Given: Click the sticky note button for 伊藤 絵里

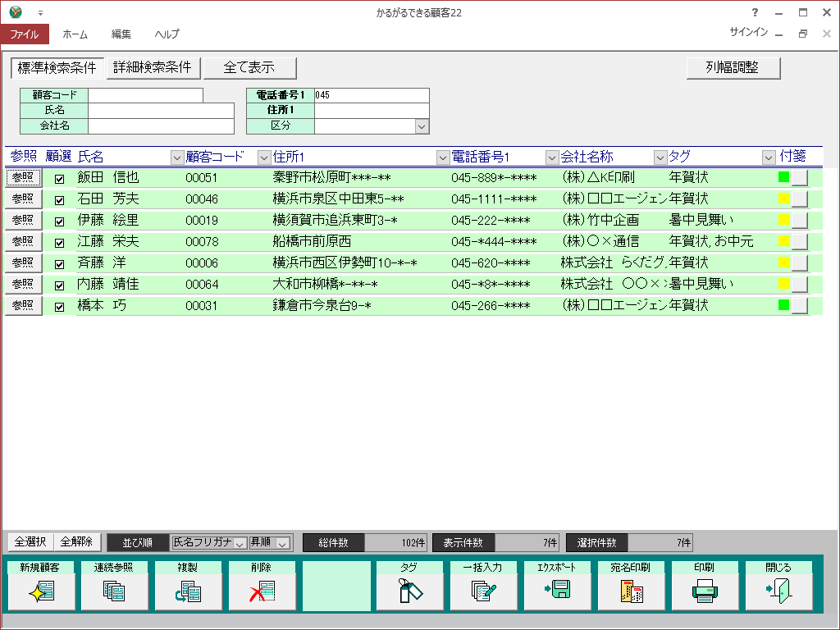Looking at the screenshot, I should tap(799, 220).
